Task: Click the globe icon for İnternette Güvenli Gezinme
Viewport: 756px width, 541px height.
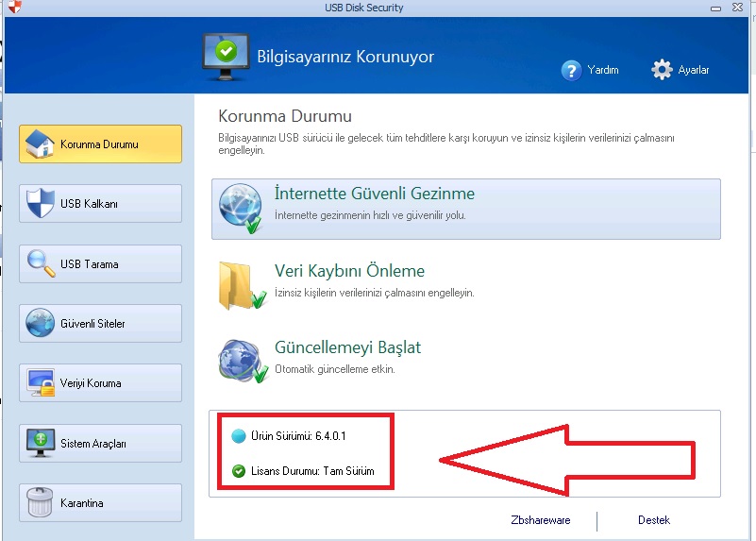Action: 240,209
